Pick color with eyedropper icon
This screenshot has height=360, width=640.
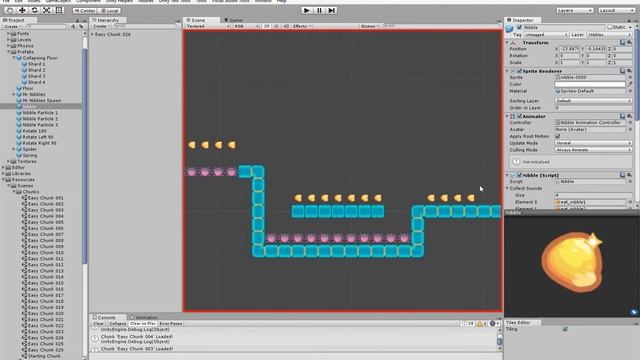coord(630,84)
